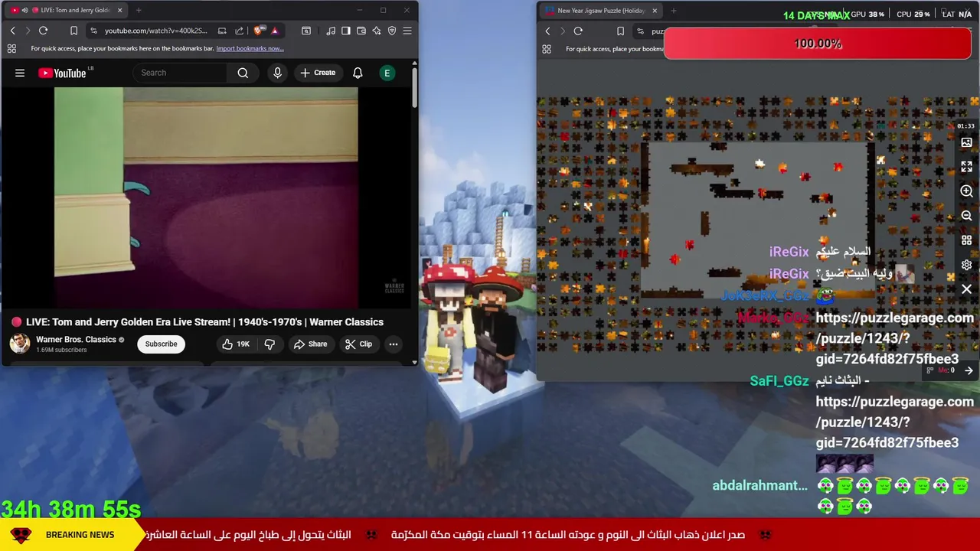Click the 100.00% red progress bar
Viewport: 980px width, 551px height.
(x=817, y=44)
